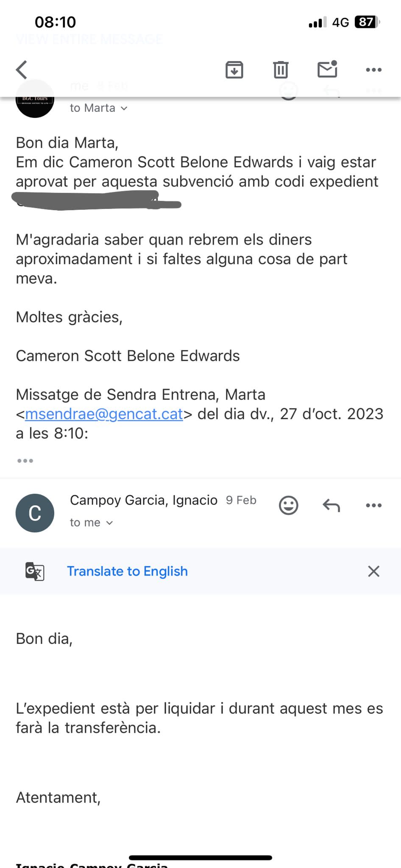Delete the email with trash icon

point(280,70)
